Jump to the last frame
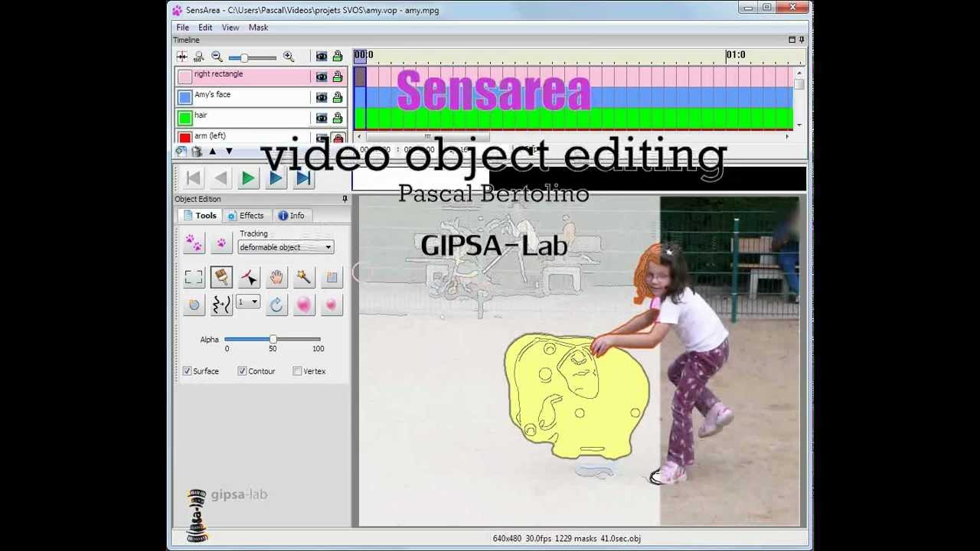The height and width of the screenshot is (551, 980). coord(303,178)
